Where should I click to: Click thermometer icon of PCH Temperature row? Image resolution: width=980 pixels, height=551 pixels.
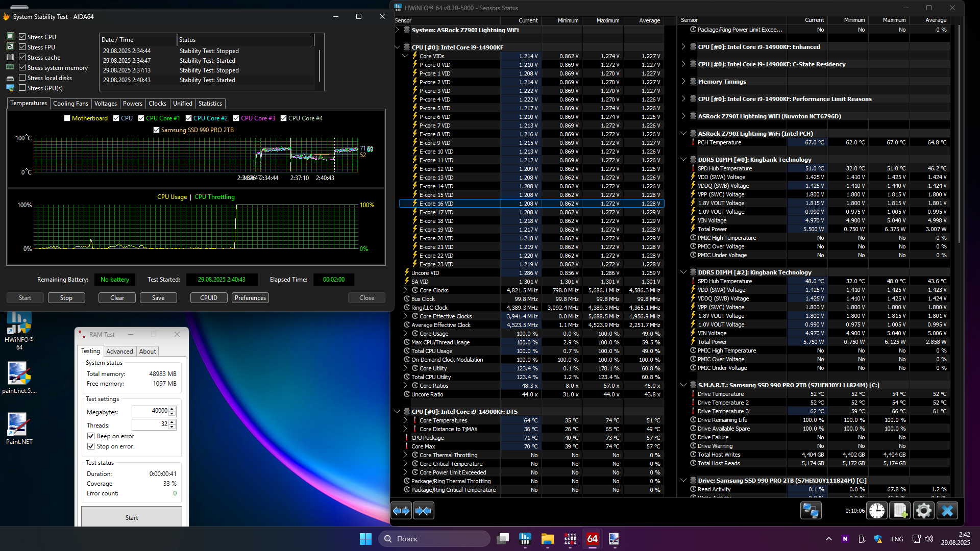pyautogui.click(x=693, y=142)
